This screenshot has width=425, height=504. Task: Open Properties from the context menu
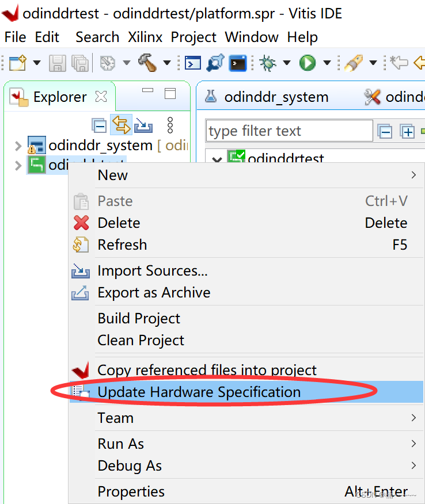(246, 491)
